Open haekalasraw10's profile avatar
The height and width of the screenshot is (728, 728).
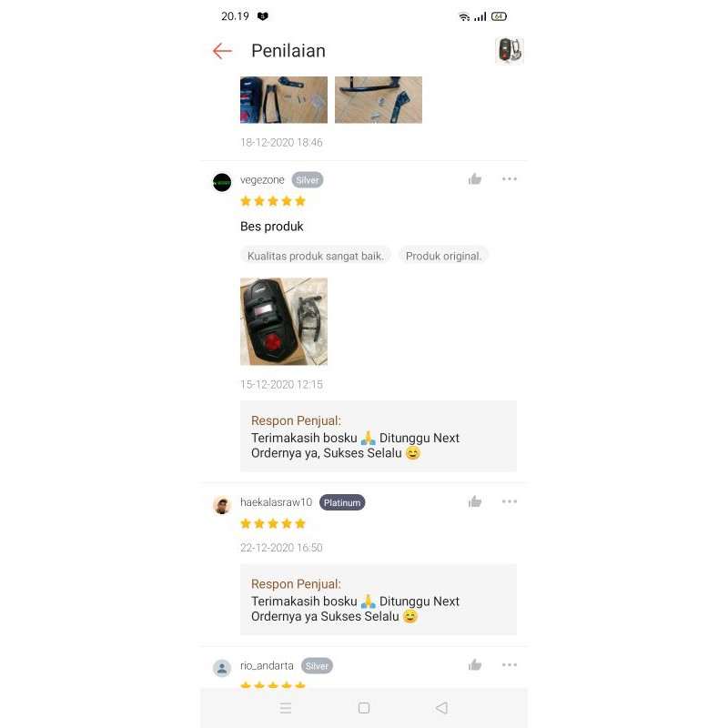[x=222, y=505]
